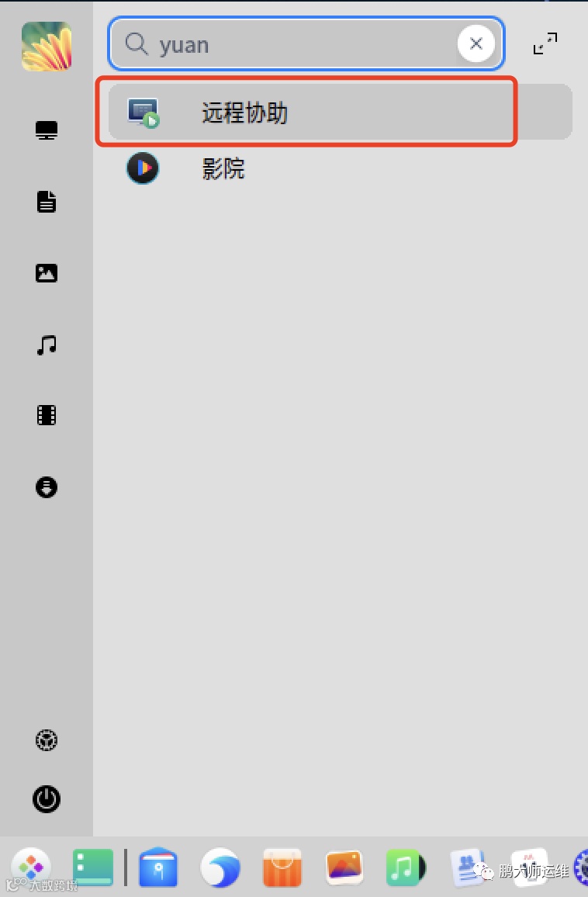Open the blue file manager dock icon
The height and width of the screenshot is (897, 588).
(x=158, y=868)
